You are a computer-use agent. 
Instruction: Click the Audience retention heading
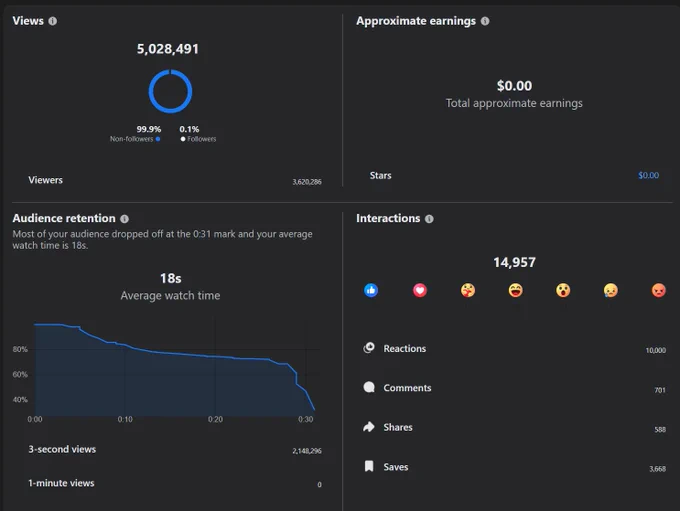(64, 218)
